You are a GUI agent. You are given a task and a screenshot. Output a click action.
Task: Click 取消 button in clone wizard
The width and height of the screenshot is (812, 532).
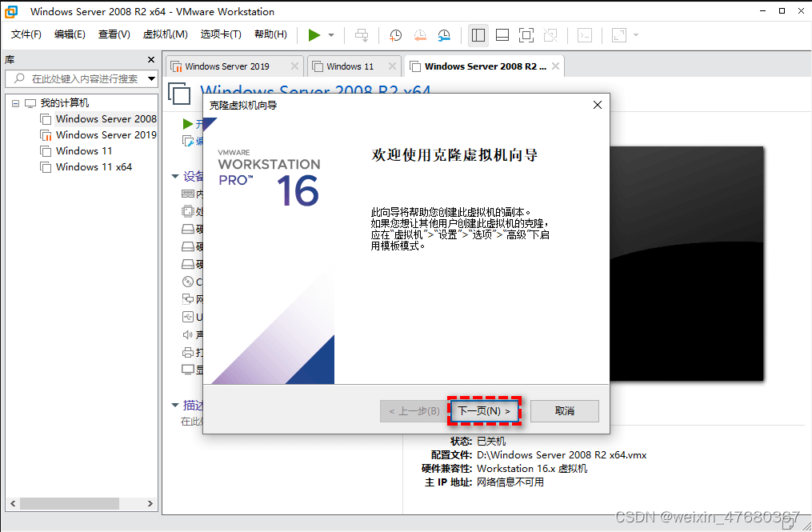(x=565, y=410)
